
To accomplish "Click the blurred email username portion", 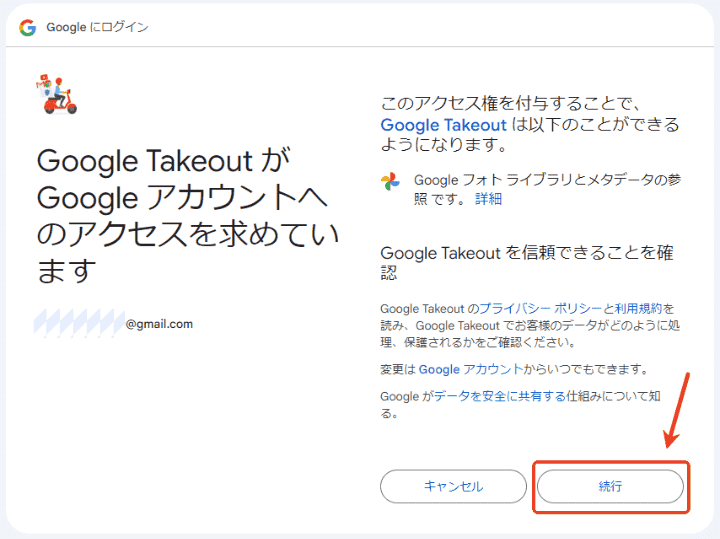I will (78, 322).
